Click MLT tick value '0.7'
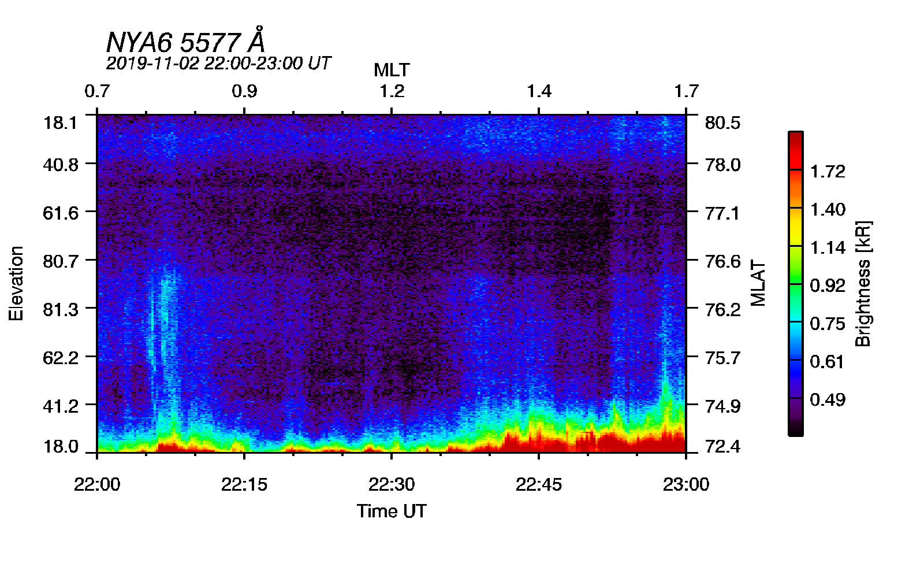Viewport: 924px width, 578px height. (x=97, y=91)
